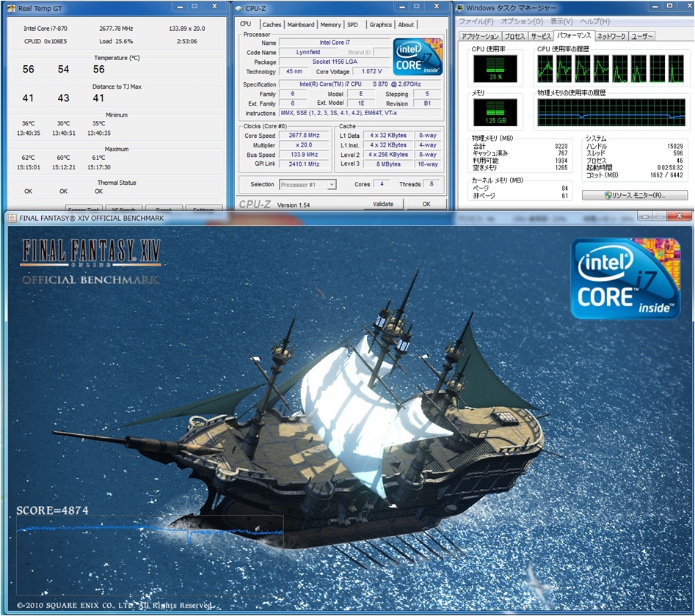Click the 2677.78 MHz readout in Real Temp
695x616 pixels.
[116, 29]
